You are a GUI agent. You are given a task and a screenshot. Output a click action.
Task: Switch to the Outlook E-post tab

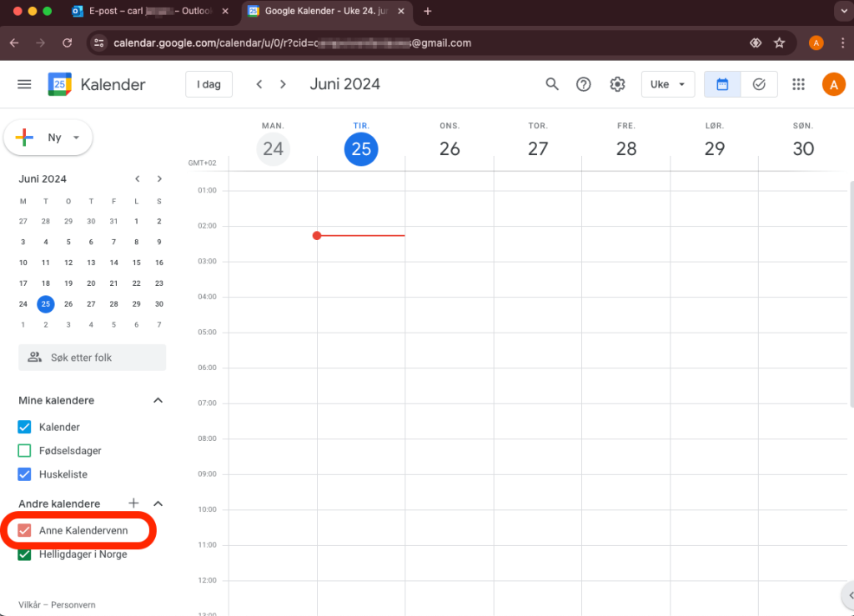pos(150,11)
